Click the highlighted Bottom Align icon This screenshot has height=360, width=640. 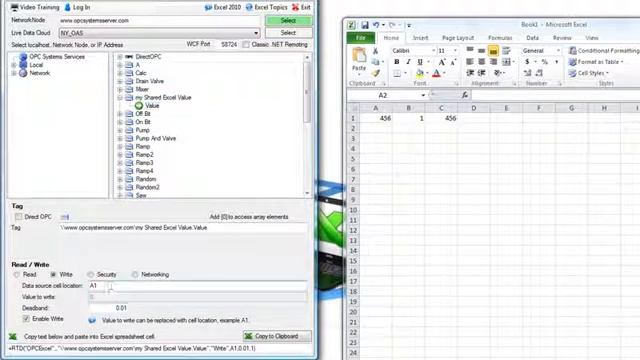pyautogui.click(x=493, y=51)
